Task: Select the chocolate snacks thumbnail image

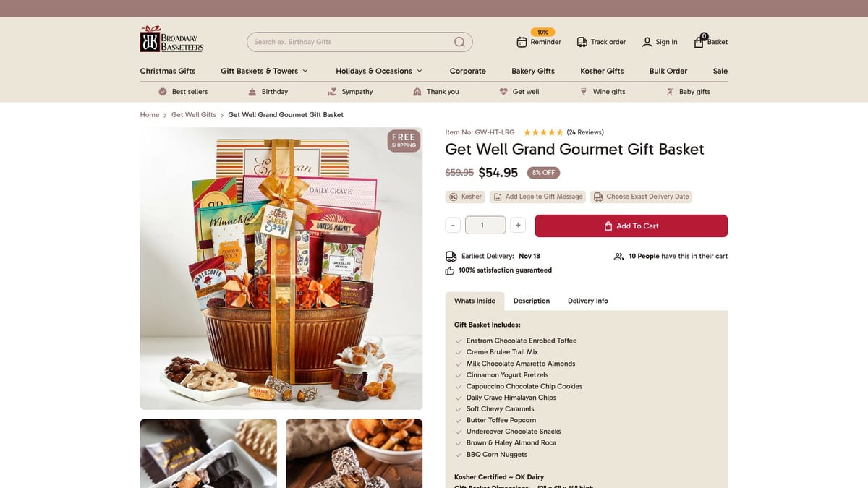Action: (x=208, y=454)
